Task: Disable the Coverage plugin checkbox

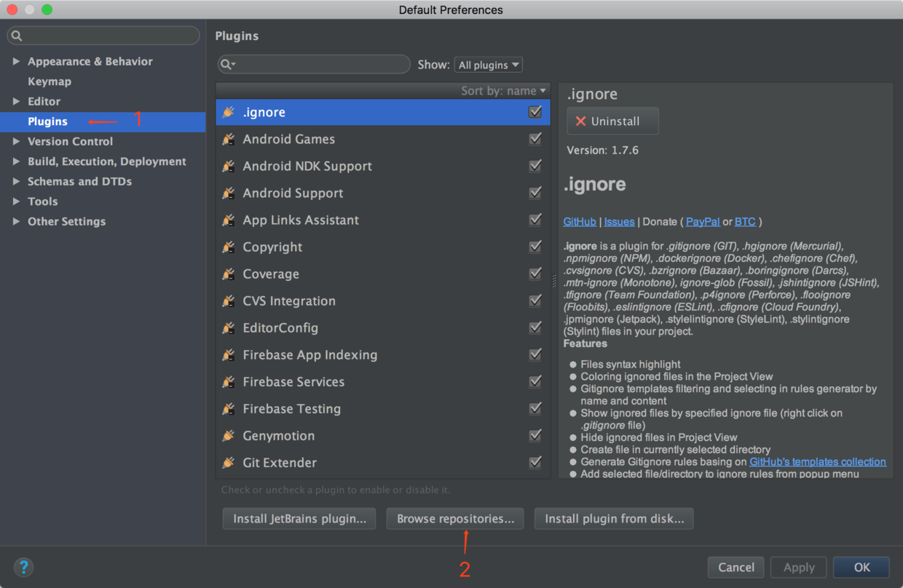Action: click(x=535, y=273)
